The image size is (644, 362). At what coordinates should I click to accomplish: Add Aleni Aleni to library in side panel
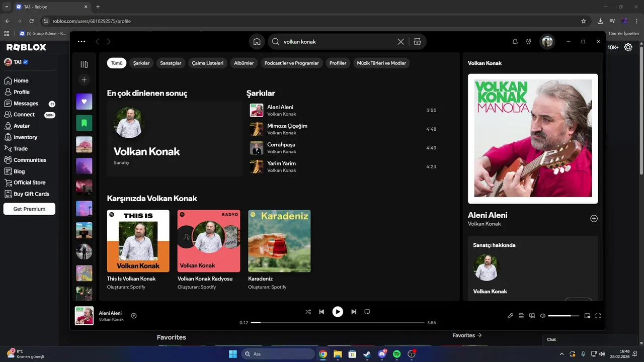coord(594,218)
